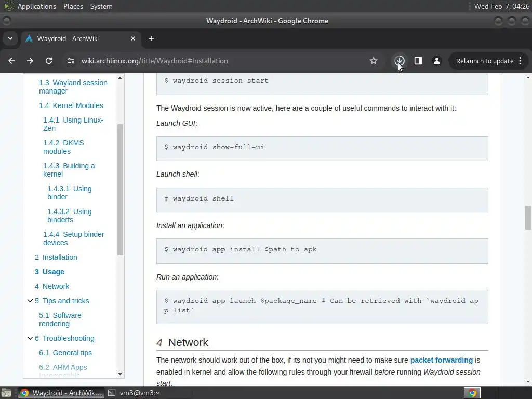This screenshot has height=399, width=532.
Task: Go to 1.4.3 Building a kernel
Action: point(69,170)
